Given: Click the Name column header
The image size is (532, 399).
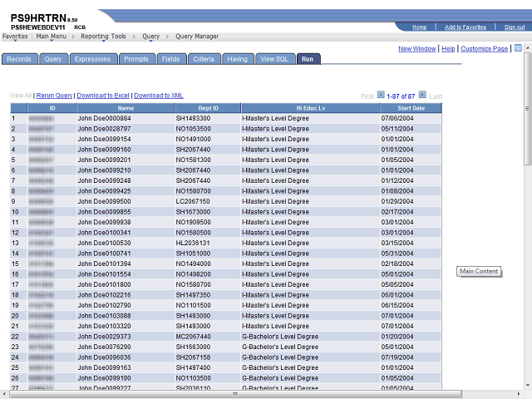Looking at the screenshot, I should [x=126, y=108].
